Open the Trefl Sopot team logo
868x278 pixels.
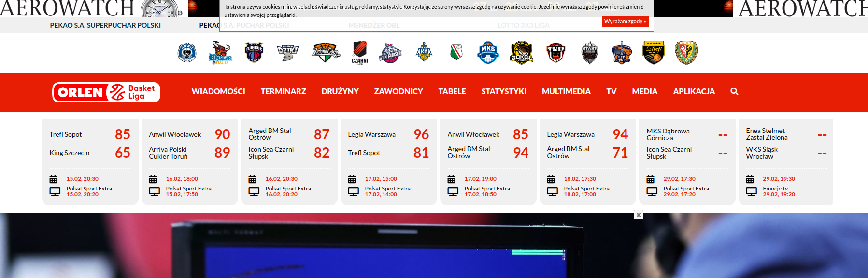[x=654, y=52]
